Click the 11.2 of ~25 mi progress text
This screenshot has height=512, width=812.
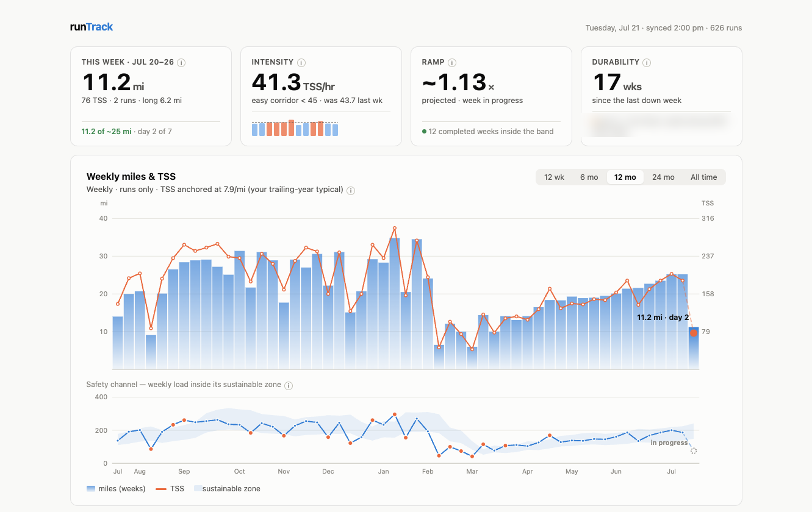(x=107, y=131)
